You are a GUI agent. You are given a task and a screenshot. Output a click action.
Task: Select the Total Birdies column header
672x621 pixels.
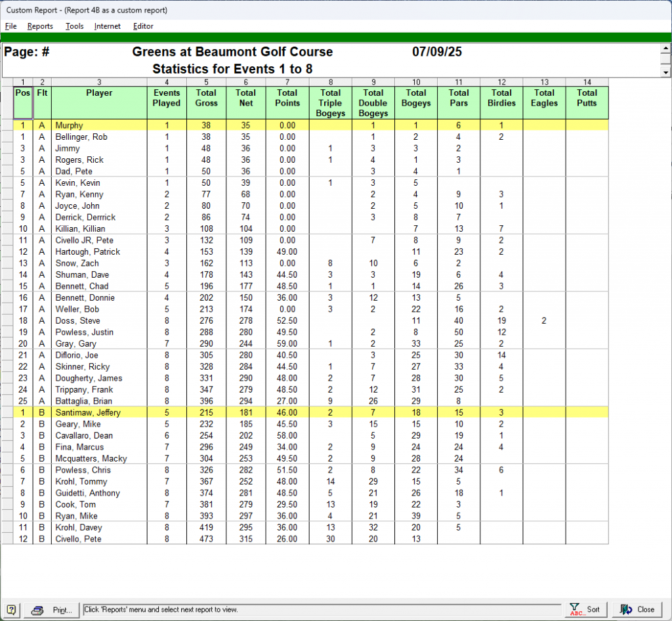pos(501,98)
